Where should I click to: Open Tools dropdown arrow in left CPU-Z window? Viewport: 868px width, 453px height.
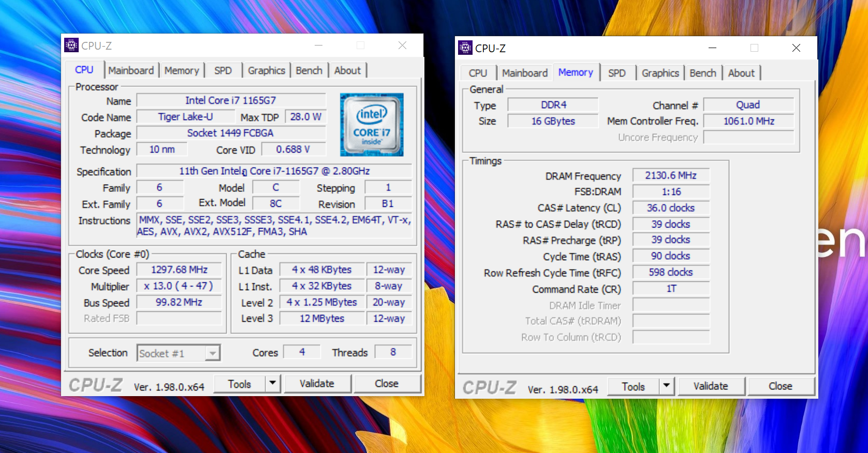tap(273, 384)
